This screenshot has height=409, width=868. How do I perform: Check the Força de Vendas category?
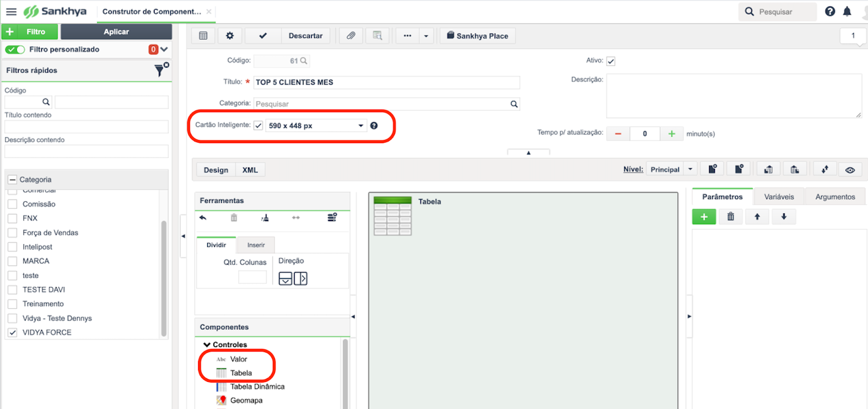12,233
